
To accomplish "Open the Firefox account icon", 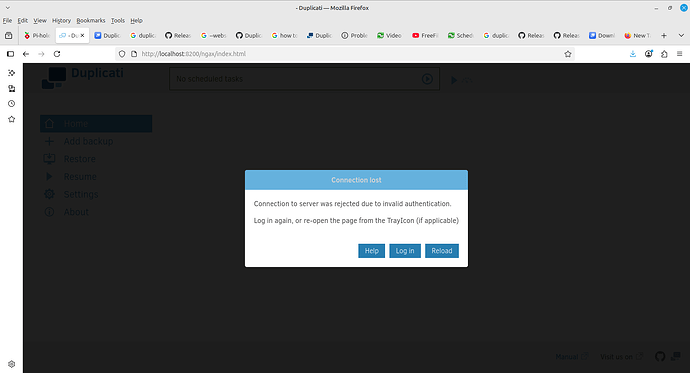I will pyautogui.click(x=649, y=54).
